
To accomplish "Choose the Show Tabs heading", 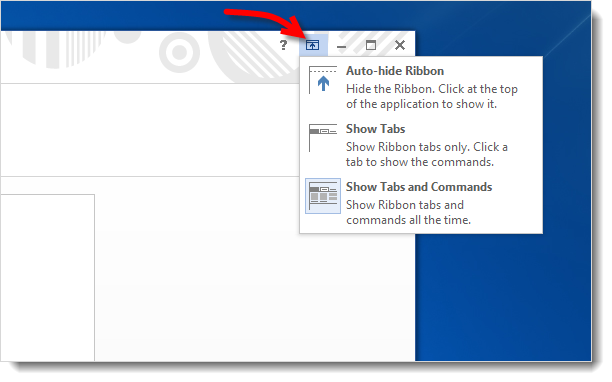I will (x=375, y=129).
